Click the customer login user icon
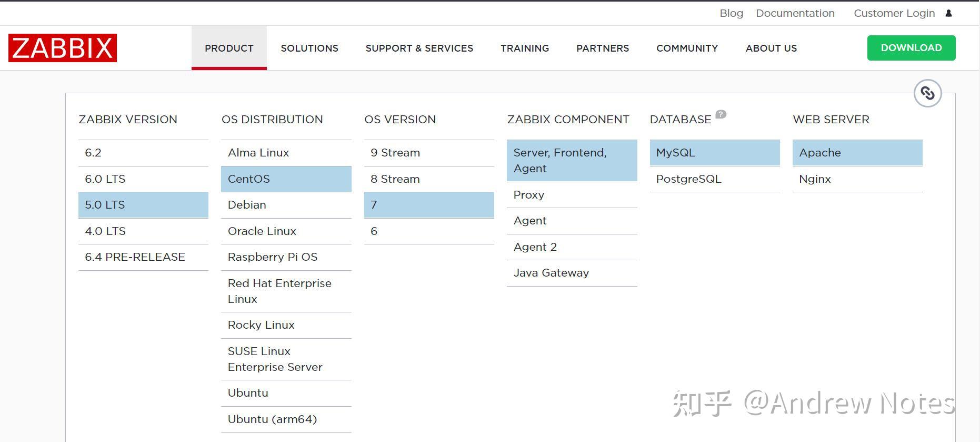 (x=948, y=13)
